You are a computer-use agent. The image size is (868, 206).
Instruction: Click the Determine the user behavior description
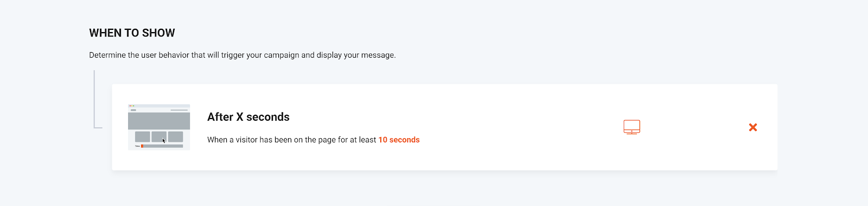click(242, 55)
